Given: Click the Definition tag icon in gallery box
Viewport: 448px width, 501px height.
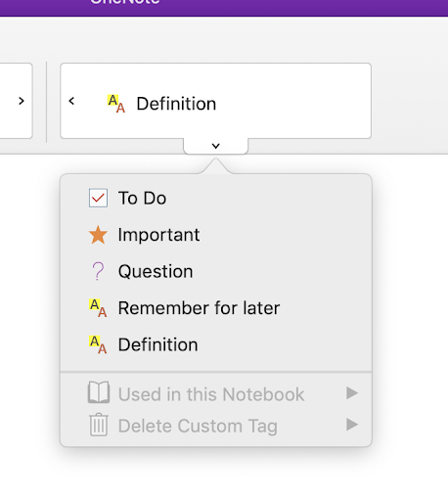Looking at the screenshot, I should click(x=116, y=104).
